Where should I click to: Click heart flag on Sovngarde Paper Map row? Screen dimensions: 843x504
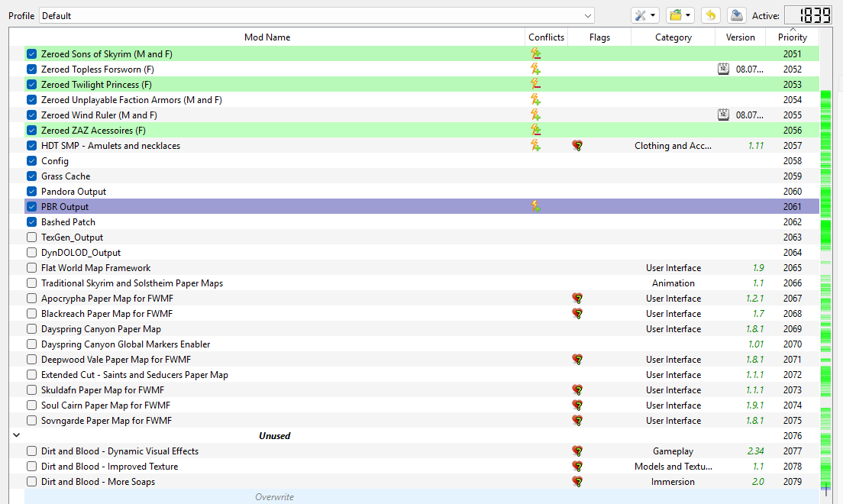tap(577, 421)
